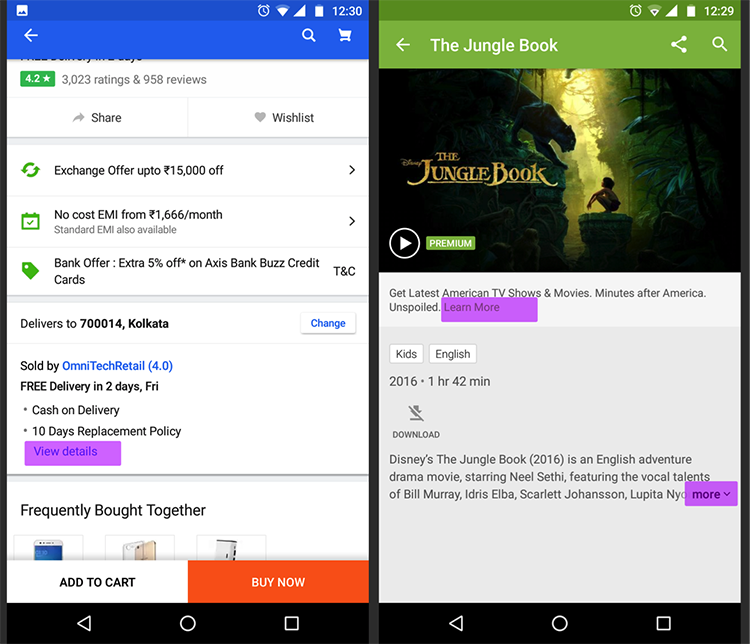The height and width of the screenshot is (644, 750).
Task: Tap the green bank offer tag icon
Action: [31, 271]
